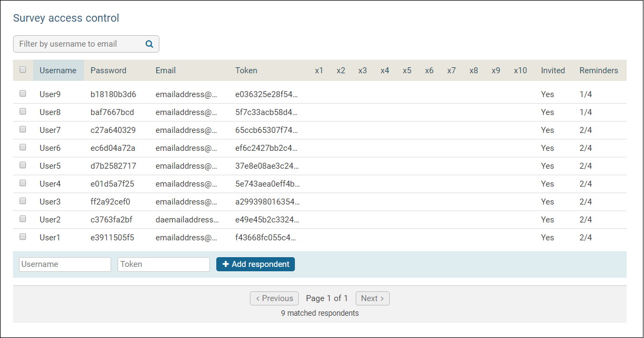Click the Survey access control heading
Screen dimensions: 644x338
coord(66,18)
